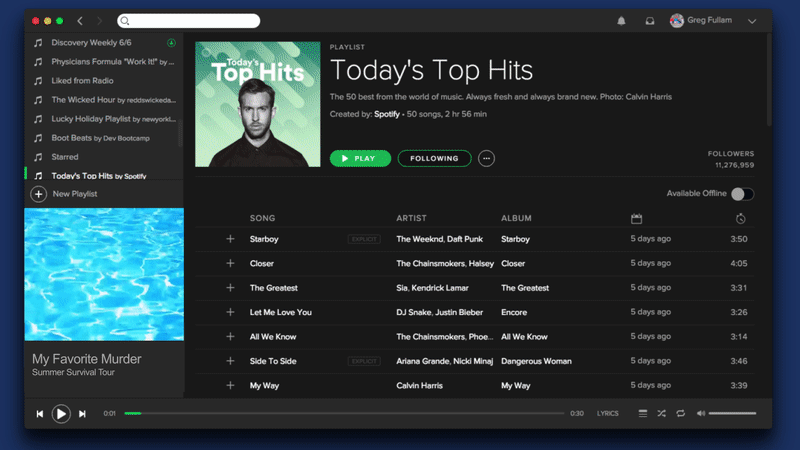Screen dimensions: 800x450
Task: Open Boot Beats by Dev Bootcamp
Action: tap(101, 138)
